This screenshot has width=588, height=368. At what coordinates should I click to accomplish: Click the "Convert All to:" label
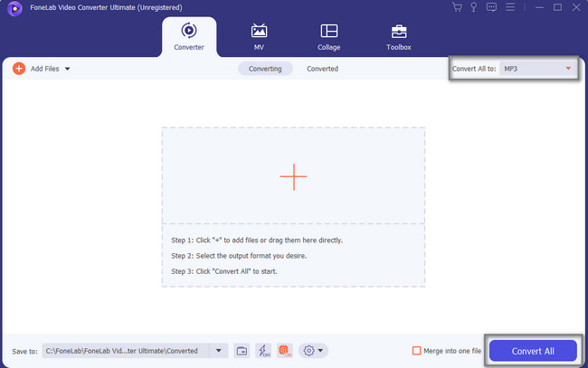point(474,69)
